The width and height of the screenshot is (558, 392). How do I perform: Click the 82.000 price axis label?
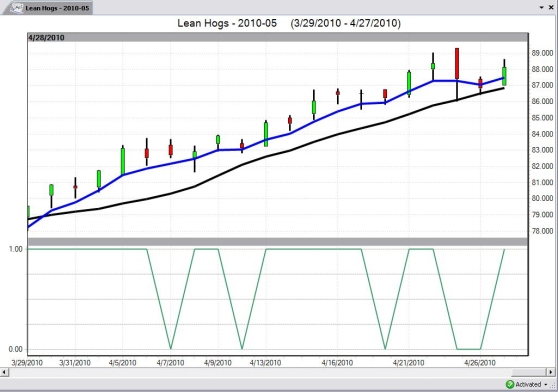[542, 166]
